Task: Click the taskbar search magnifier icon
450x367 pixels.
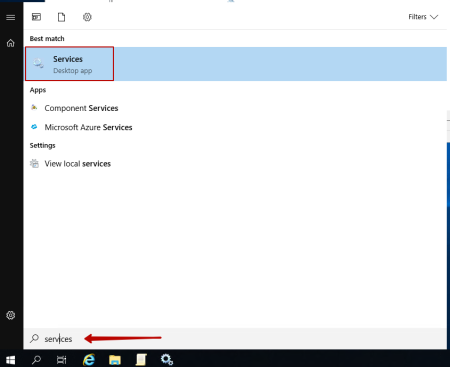Action: (x=36, y=360)
